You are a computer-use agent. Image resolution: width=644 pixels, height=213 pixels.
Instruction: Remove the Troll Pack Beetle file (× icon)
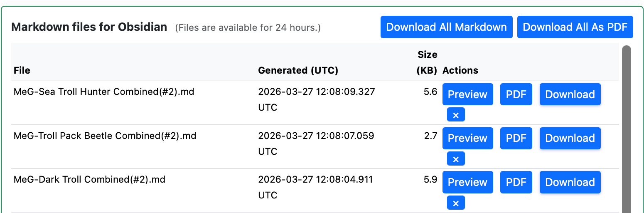coord(456,159)
